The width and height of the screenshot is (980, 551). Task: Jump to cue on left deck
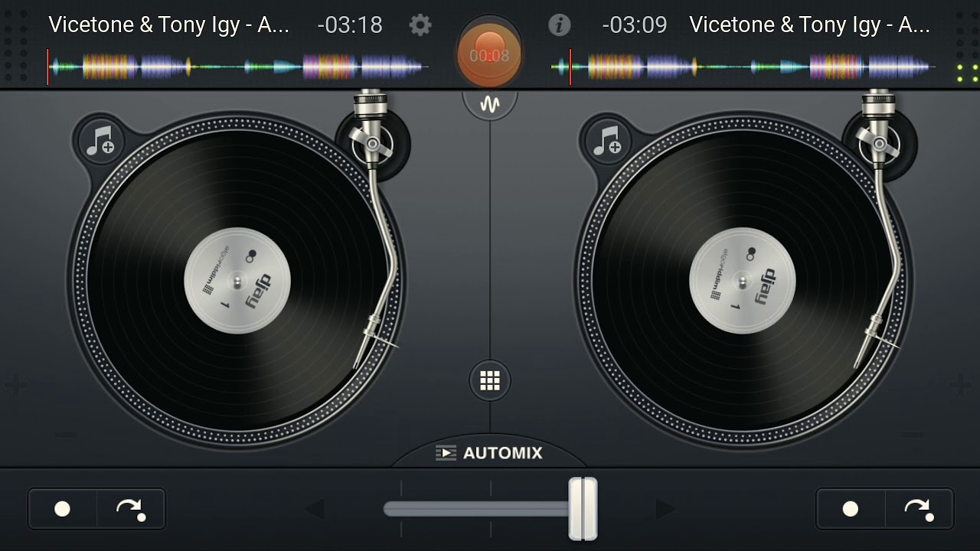pos(131,509)
